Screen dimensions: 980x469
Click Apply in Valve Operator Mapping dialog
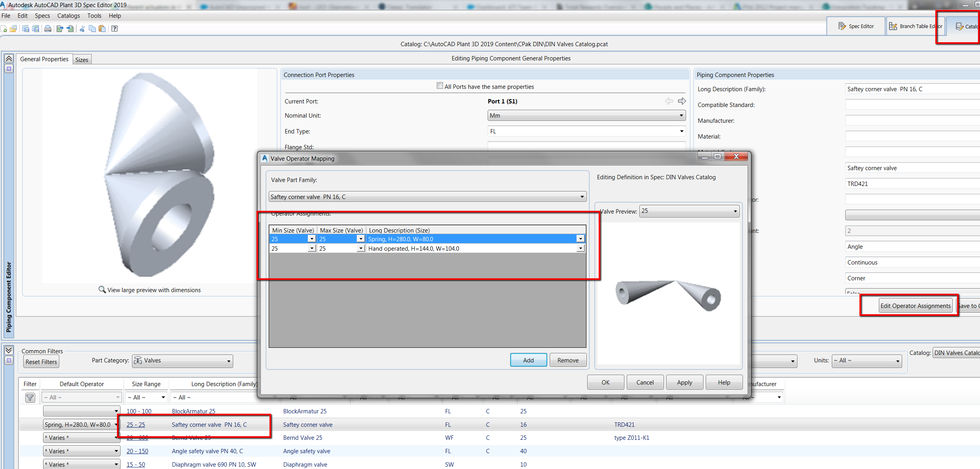point(684,382)
